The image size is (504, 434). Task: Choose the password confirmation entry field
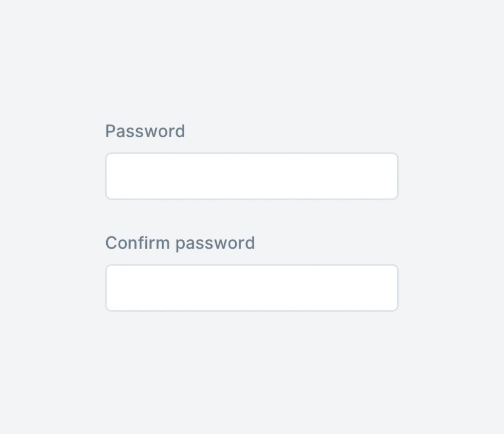(251, 288)
